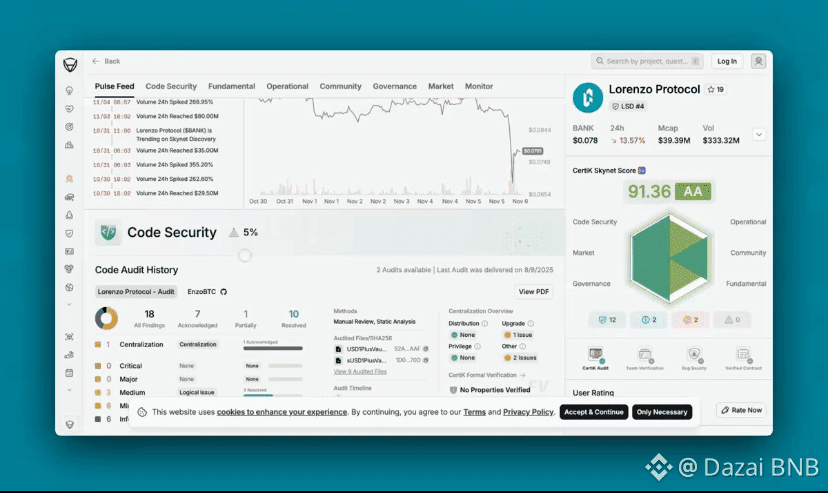Viewport: 828px width, 493px height.
Task: Click the blue info indicator showing 2
Action: pos(648,320)
